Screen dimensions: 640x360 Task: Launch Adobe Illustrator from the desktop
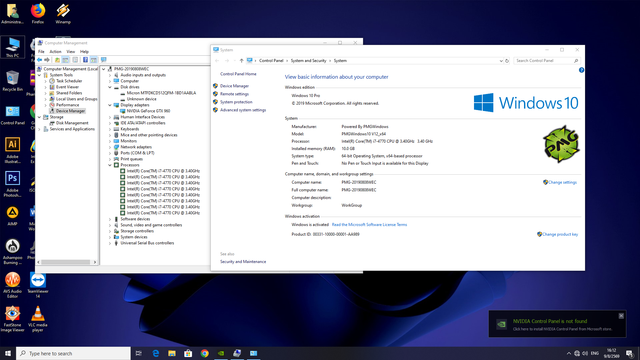pyautogui.click(x=12, y=150)
